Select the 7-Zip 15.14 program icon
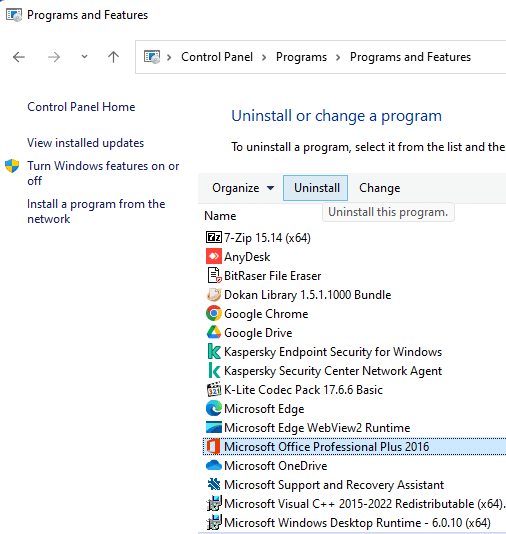 click(x=214, y=237)
